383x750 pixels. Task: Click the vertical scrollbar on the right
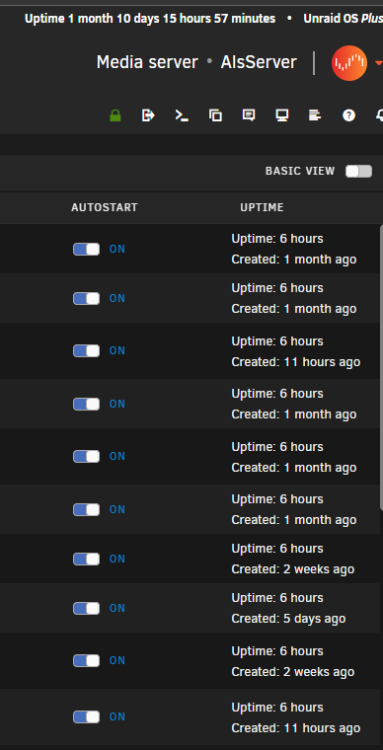click(381, 367)
